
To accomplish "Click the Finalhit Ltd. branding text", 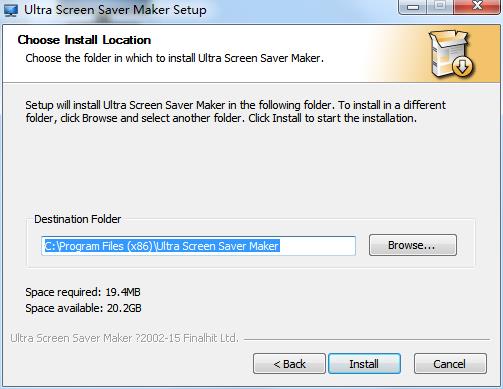I will pyautogui.click(x=125, y=338).
